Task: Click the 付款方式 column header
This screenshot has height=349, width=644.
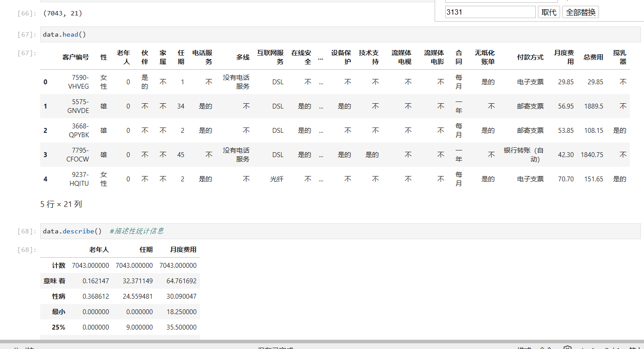Action: pyautogui.click(x=530, y=57)
